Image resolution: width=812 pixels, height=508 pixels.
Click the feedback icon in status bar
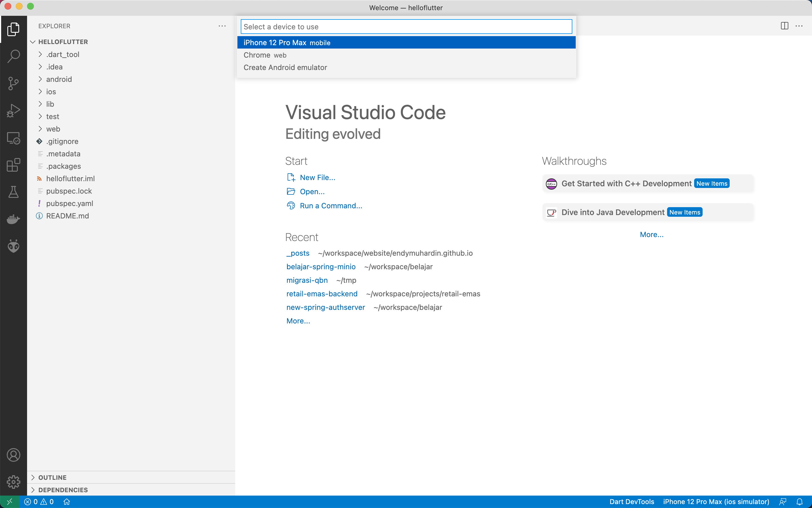coord(782,502)
